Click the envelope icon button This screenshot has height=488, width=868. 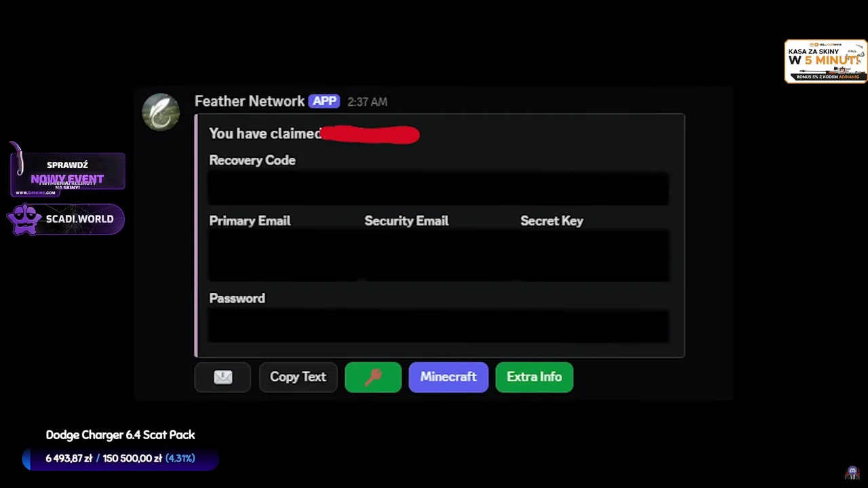point(222,378)
